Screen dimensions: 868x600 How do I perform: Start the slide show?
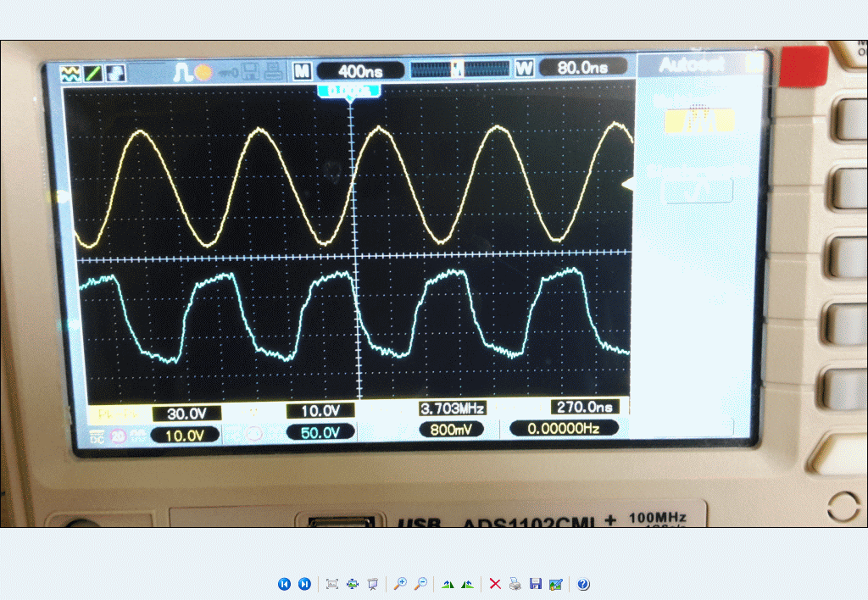tap(372, 584)
